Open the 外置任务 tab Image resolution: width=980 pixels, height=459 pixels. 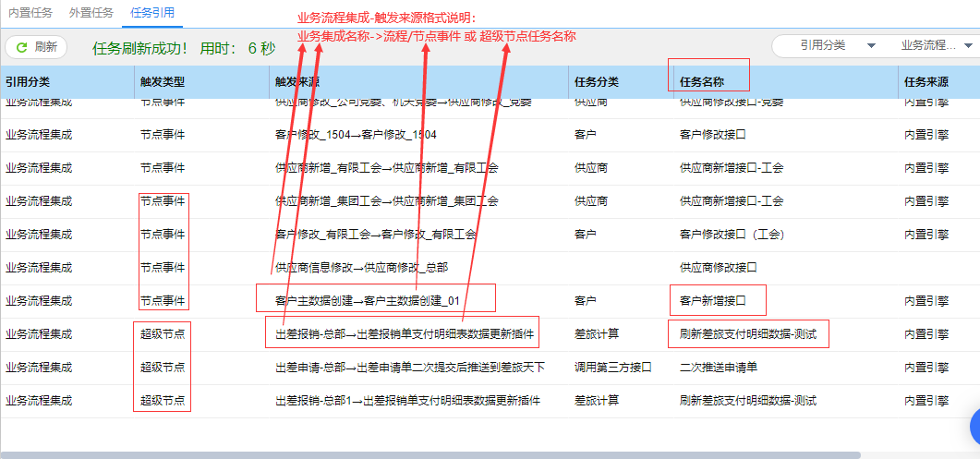click(91, 12)
